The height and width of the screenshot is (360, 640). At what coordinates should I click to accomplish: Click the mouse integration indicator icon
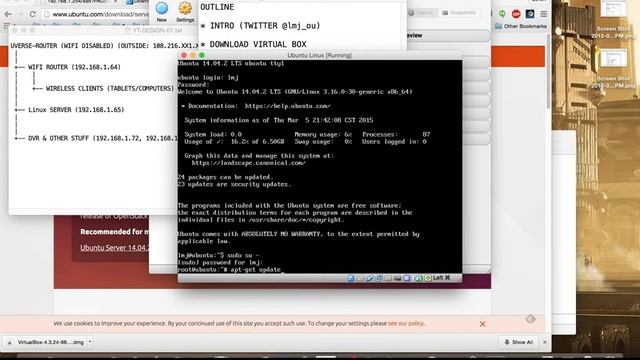point(419,278)
